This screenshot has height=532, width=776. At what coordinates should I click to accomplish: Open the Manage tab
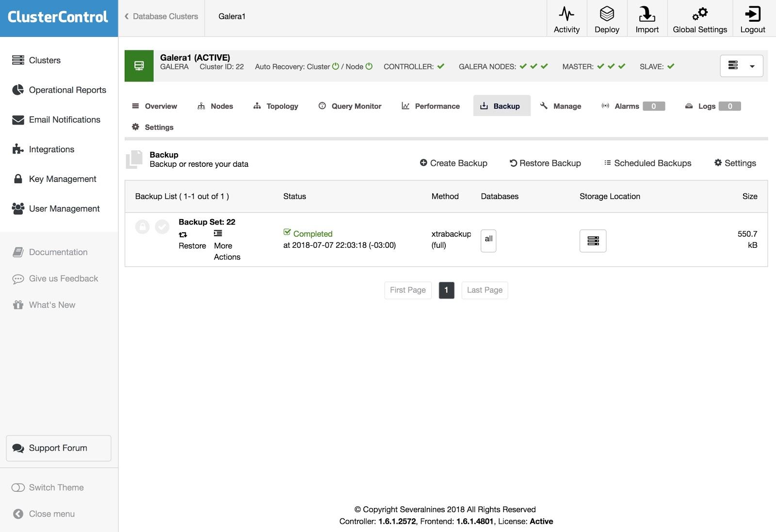point(561,106)
